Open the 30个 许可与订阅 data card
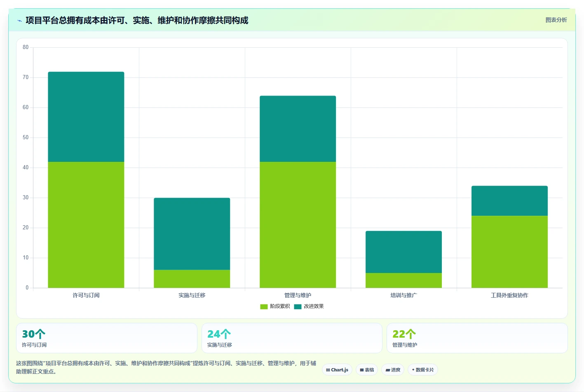 [x=107, y=338]
